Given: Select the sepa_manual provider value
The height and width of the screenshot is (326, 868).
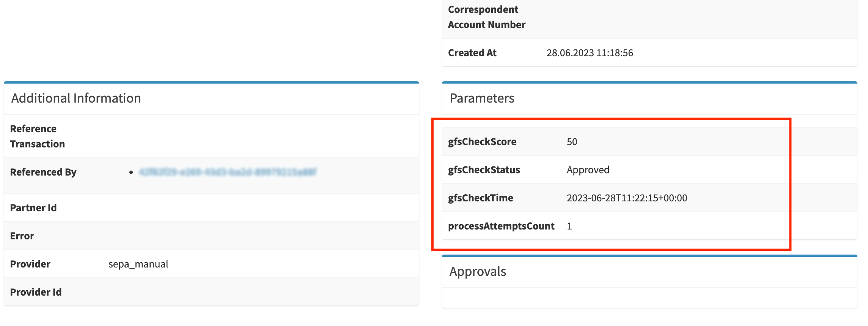Looking at the screenshot, I should click(138, 264).
